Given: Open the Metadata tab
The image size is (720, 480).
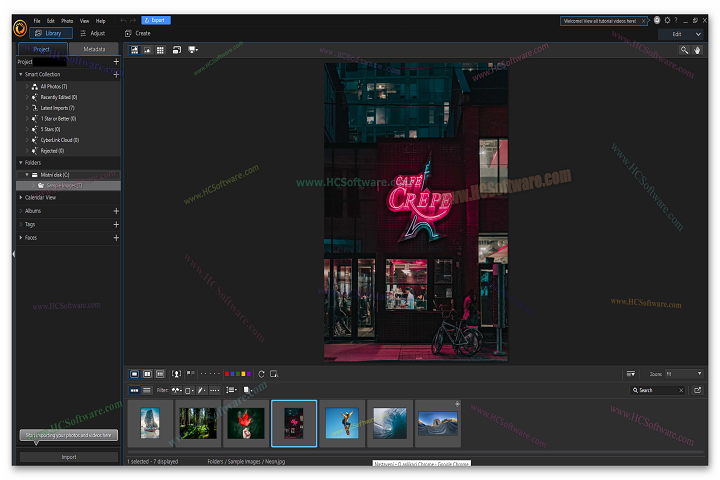Looking at the screenshot, I should click(x=94, y=49).
